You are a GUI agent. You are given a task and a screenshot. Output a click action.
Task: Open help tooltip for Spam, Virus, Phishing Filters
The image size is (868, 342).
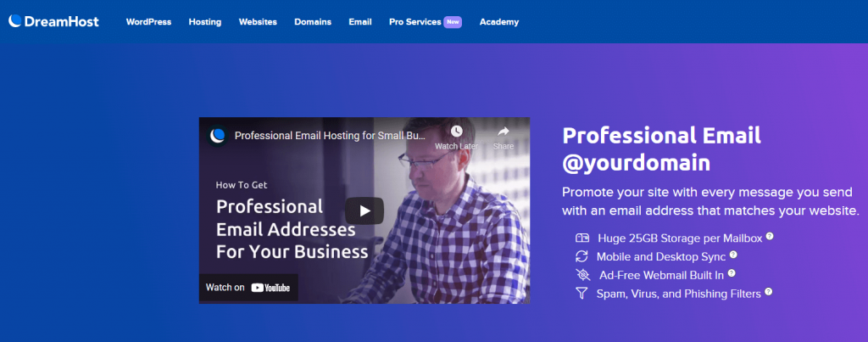[x=768, y=292]
